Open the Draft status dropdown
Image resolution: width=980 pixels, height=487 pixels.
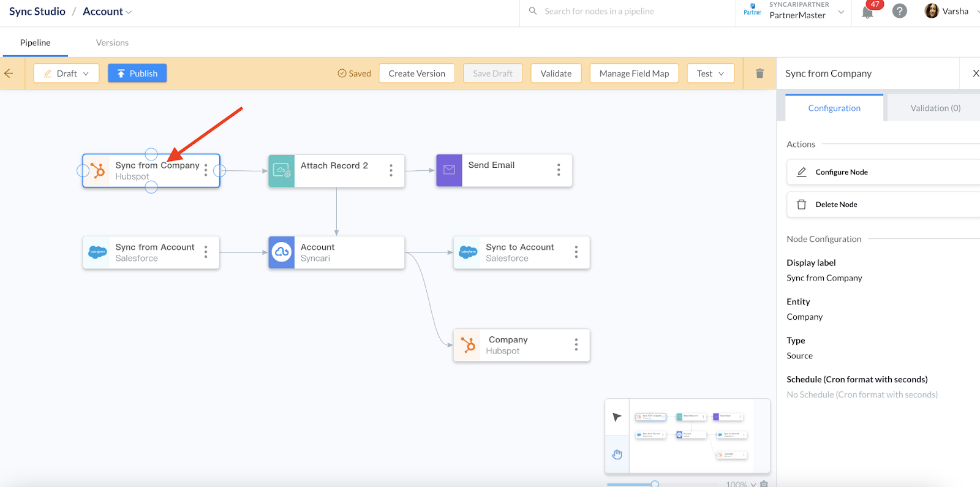click(x=66, y=74)
